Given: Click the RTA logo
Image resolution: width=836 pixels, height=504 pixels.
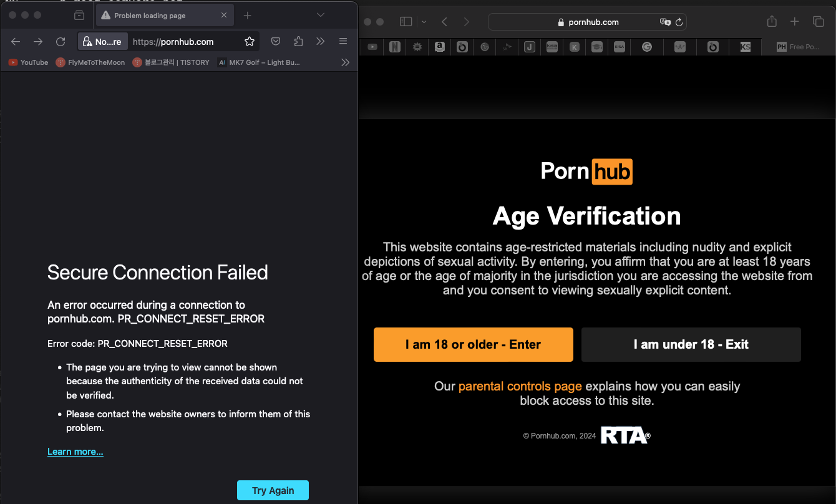Looking at the screenshot, I should click(625, 435).
